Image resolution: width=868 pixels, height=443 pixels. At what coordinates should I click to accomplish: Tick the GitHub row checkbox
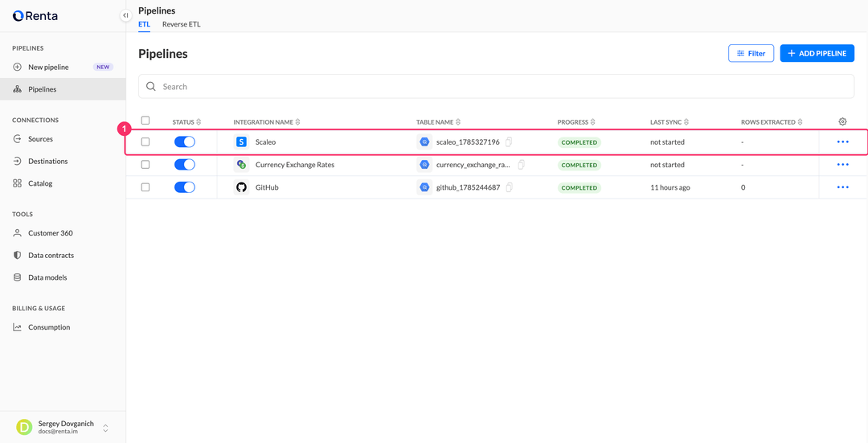[145, 187]
